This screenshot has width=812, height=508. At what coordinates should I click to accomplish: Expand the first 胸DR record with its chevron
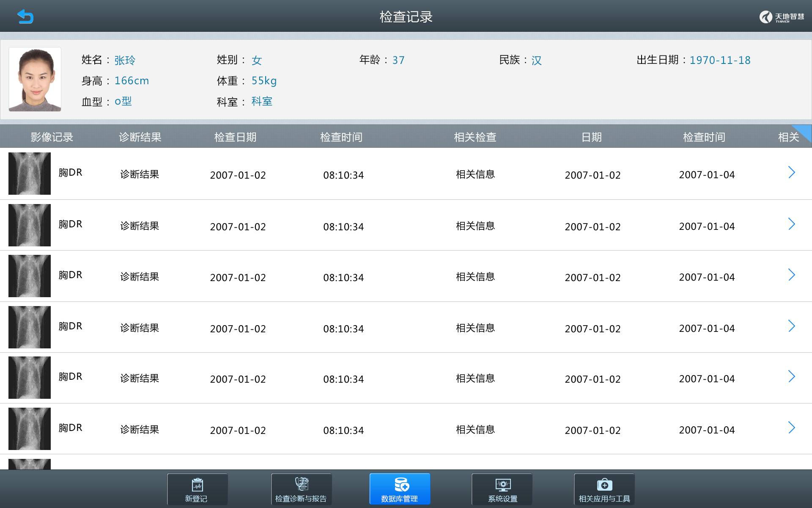pos(791,172)
